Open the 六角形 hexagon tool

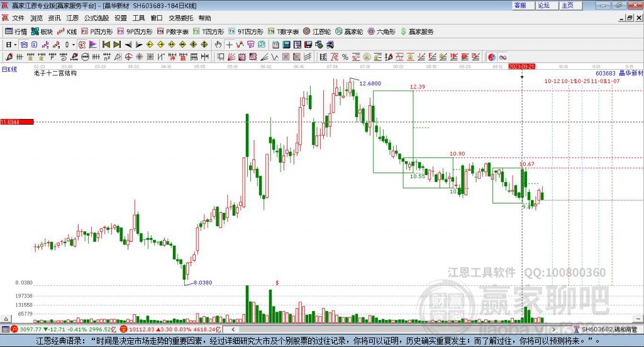pyautogui.click(x=382, y=31)
